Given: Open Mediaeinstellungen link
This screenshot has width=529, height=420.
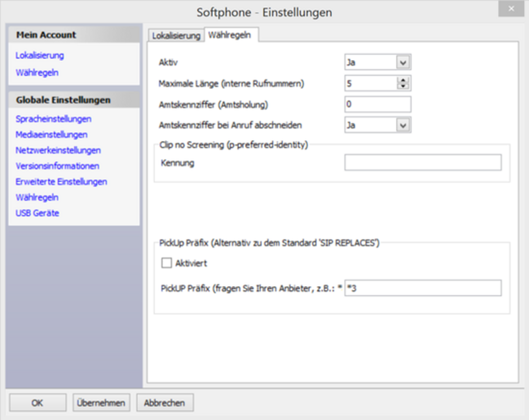Looking at the screenshot, I should [x=52, y=135].
